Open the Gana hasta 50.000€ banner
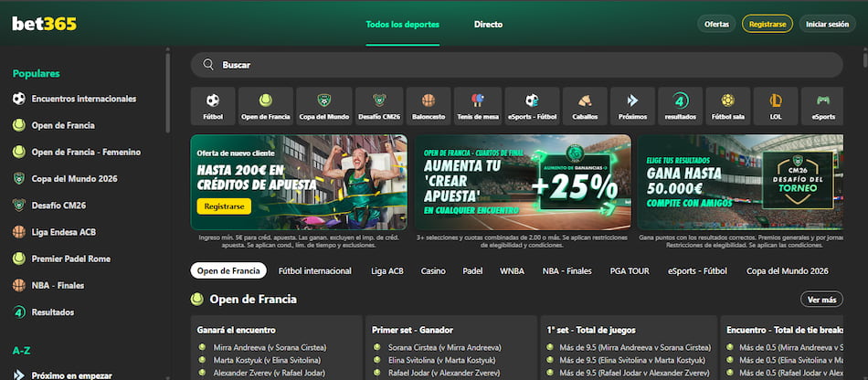The image size is (868, 380). 741,182
